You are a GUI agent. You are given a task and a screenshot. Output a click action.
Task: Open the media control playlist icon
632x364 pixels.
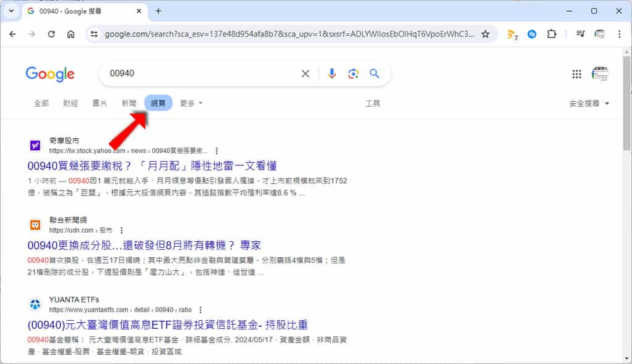(x=580, y=35)
